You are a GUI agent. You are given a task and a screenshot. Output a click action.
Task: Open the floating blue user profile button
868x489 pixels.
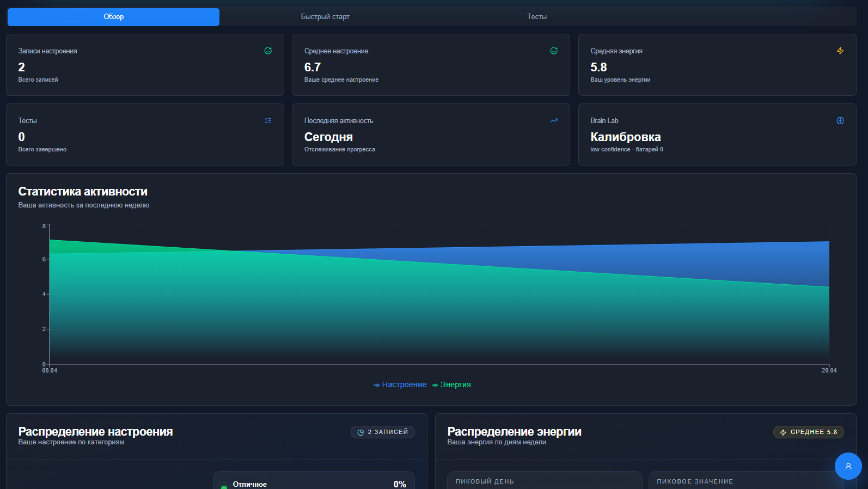point(848,466)
